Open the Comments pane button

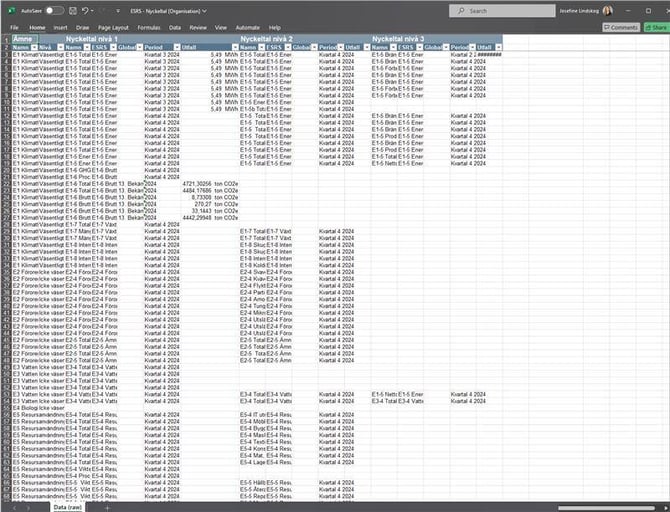(x=621, y=28)
